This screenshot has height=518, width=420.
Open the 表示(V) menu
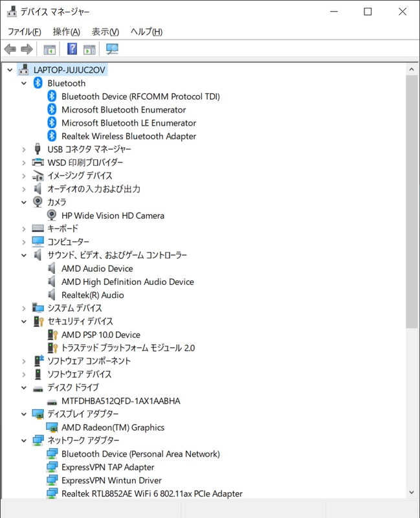(x=105, y=32)
